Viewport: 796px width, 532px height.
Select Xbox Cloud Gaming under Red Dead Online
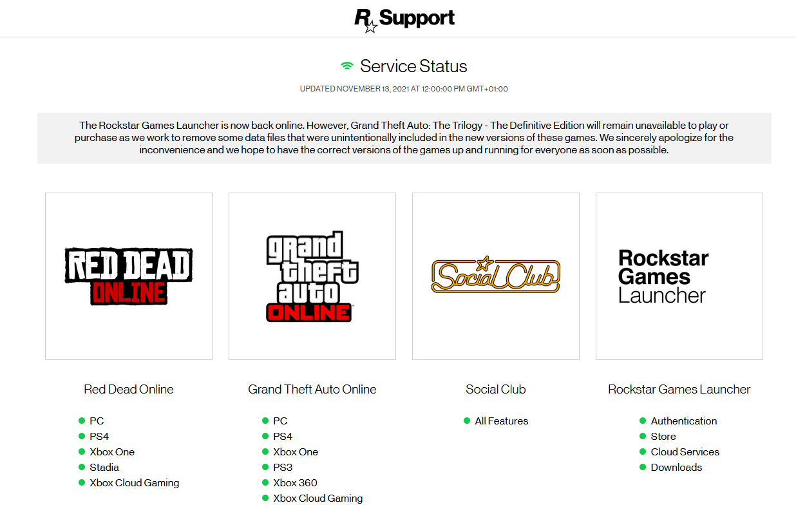tap(135, 482)
